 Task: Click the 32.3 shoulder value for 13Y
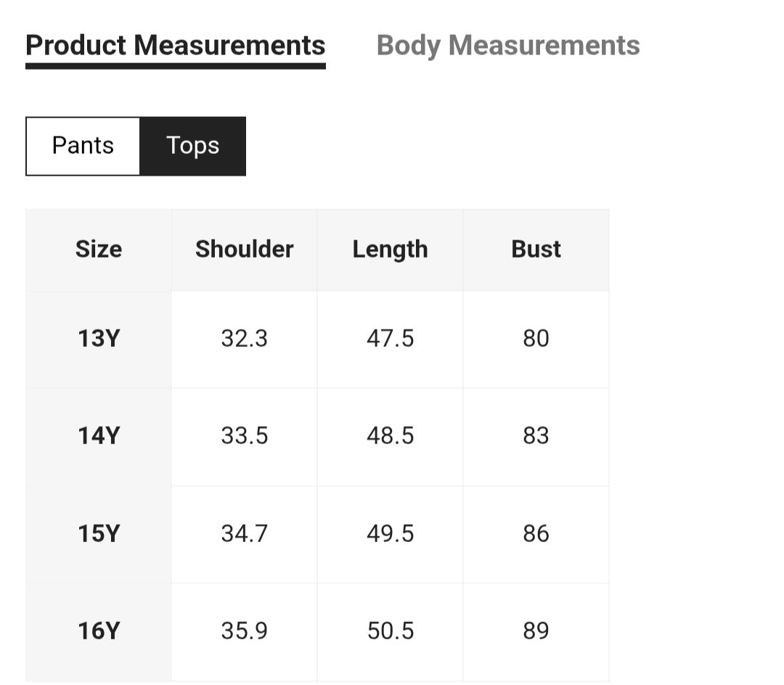click(x=244, y=339)
